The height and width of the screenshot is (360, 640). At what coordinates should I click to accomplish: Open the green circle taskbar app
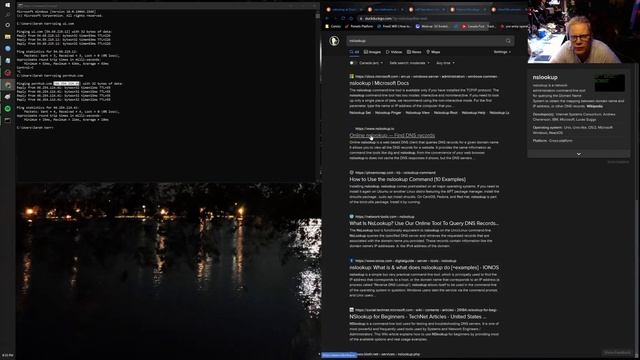click(x=7, y=109)
